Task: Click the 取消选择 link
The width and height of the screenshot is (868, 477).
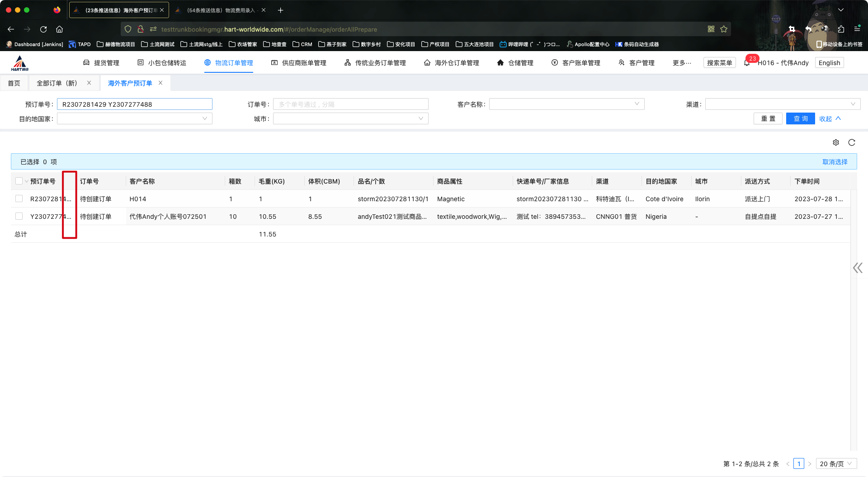Action: click(x=835, y=162)
